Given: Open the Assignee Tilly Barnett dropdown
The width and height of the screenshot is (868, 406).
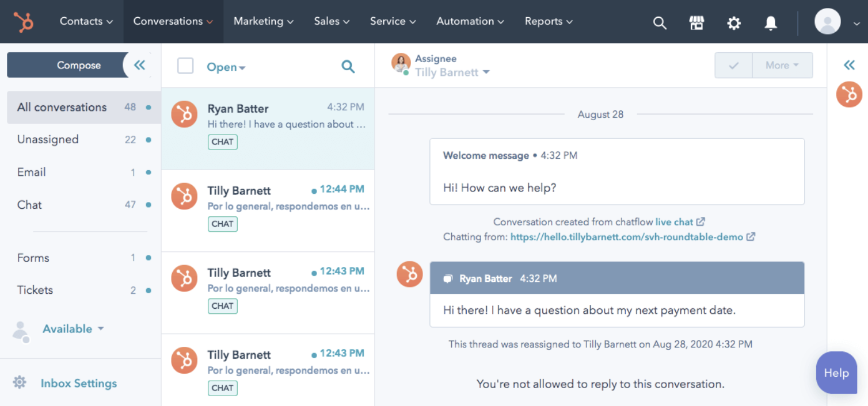Looking at the screenshot, I should [x=452, y=72].
